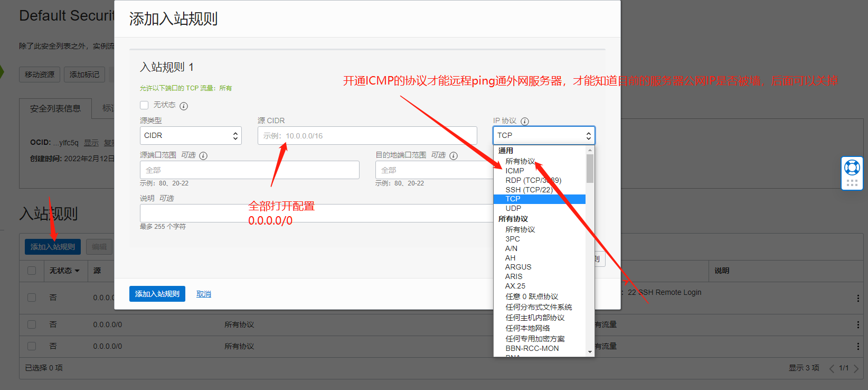Toggle the select-all checkbox in table header
Image resolution: width=868 pixels, height=390 pixels.
[x=32, y=271]
